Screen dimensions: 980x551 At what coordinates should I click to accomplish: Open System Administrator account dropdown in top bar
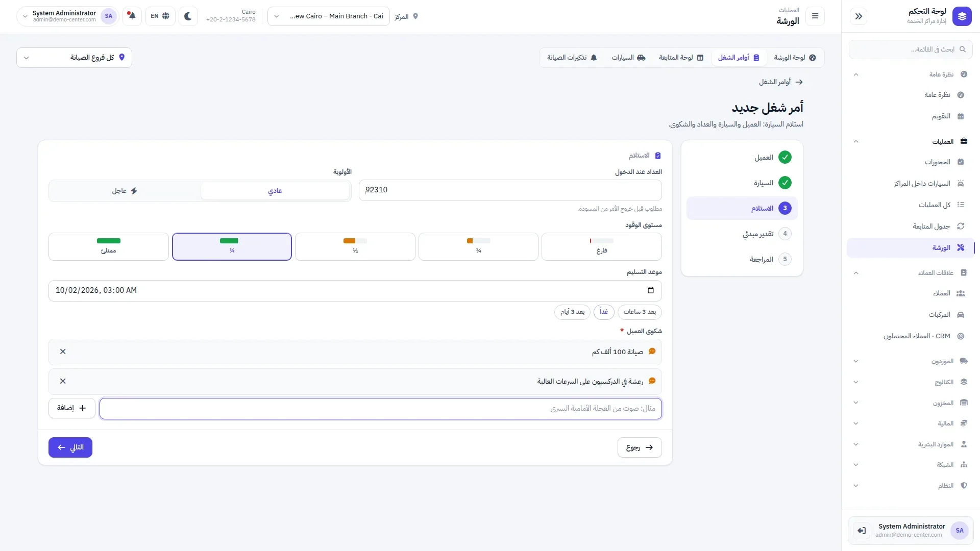(67, 16)
